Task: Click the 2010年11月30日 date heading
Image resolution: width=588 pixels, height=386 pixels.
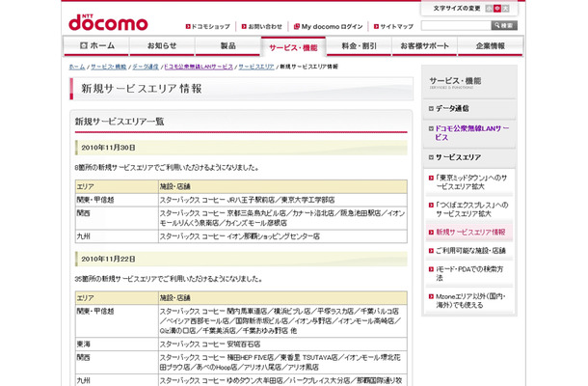Action: click(x=108, y=148)
